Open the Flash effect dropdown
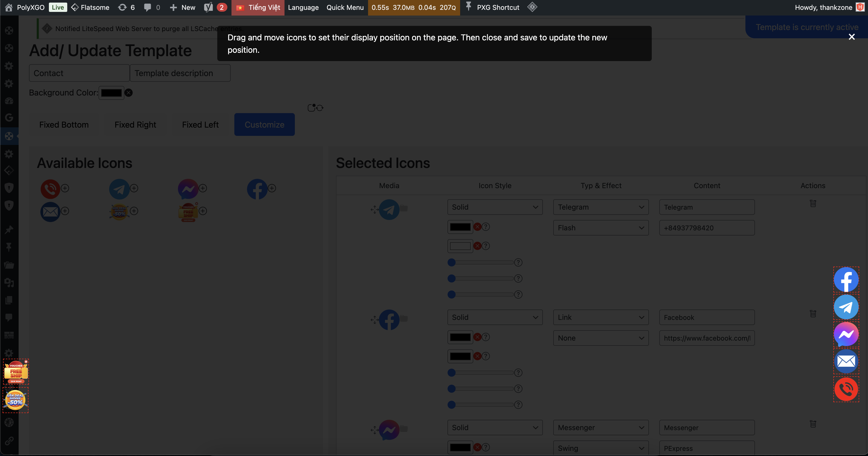Image resolution: width=868 pixels, height=456 pixels. click(601, 228)
